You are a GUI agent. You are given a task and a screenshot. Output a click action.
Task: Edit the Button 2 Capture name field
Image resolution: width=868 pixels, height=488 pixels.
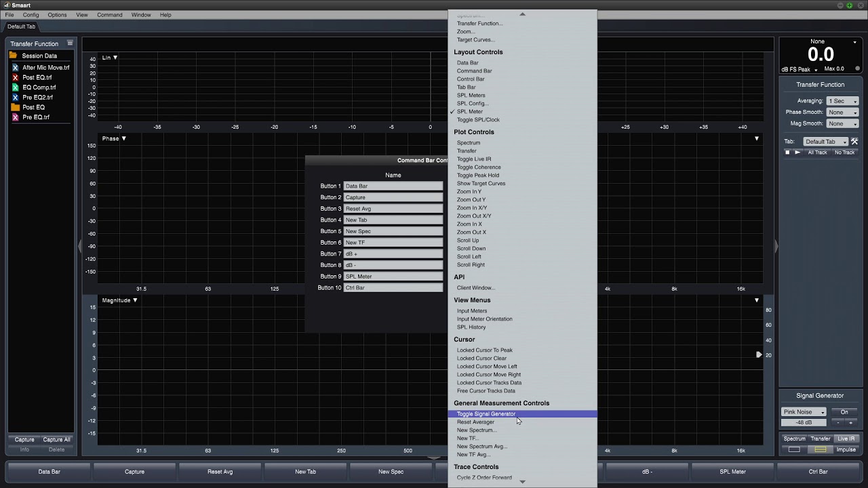393,197
